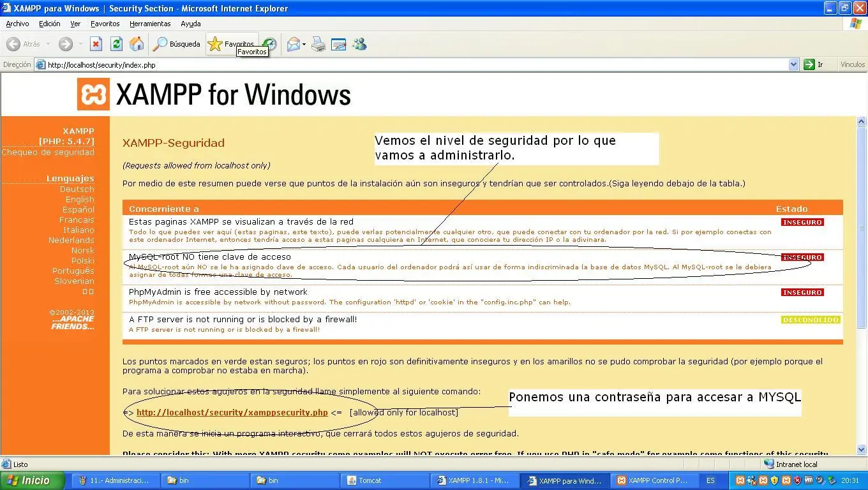Click 'PhpMyAdmin is free accessible by network' text
Viewport: 868px width, 490px height.
click(x=218, y=292)
